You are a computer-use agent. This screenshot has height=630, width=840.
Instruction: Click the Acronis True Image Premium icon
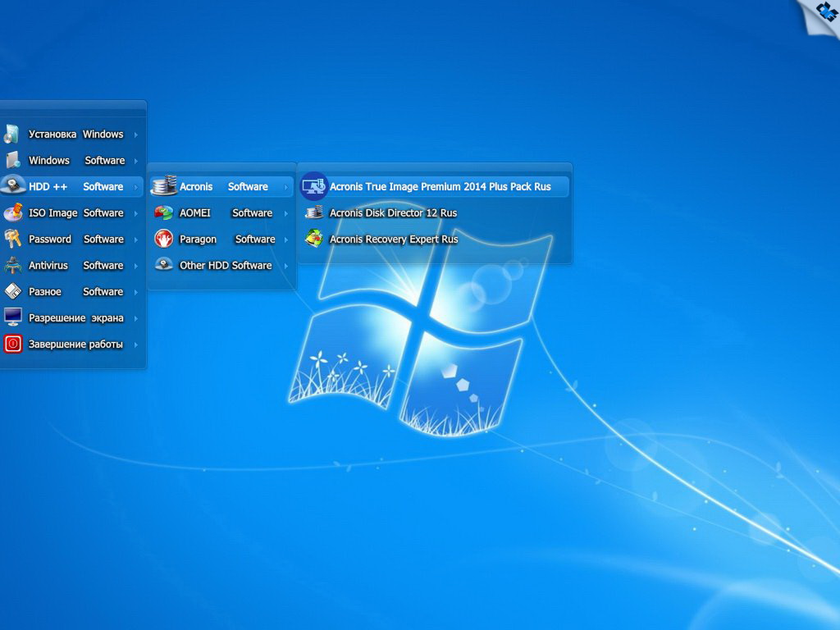click(313, 186)
